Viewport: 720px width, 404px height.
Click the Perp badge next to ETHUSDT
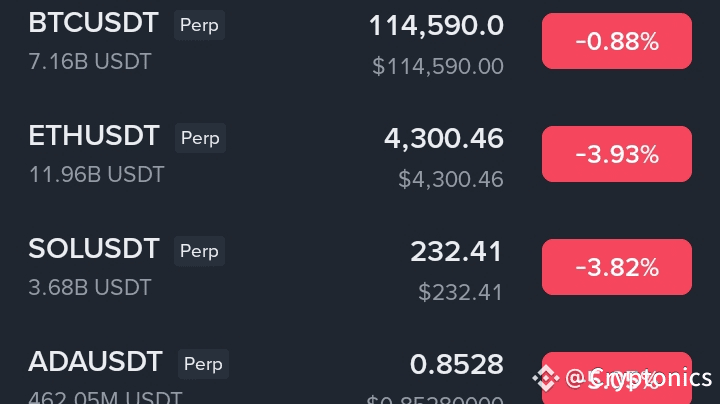[x=199, y=138]
